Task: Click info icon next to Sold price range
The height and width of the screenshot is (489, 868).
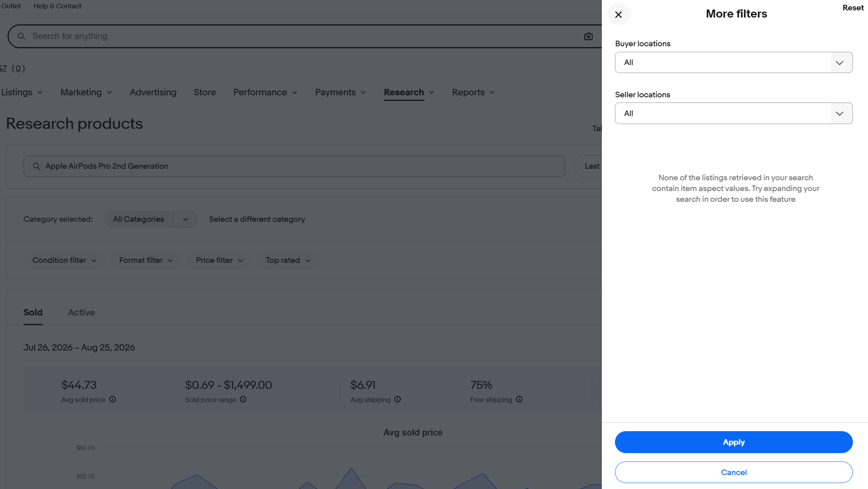Action: coord(243,399)
